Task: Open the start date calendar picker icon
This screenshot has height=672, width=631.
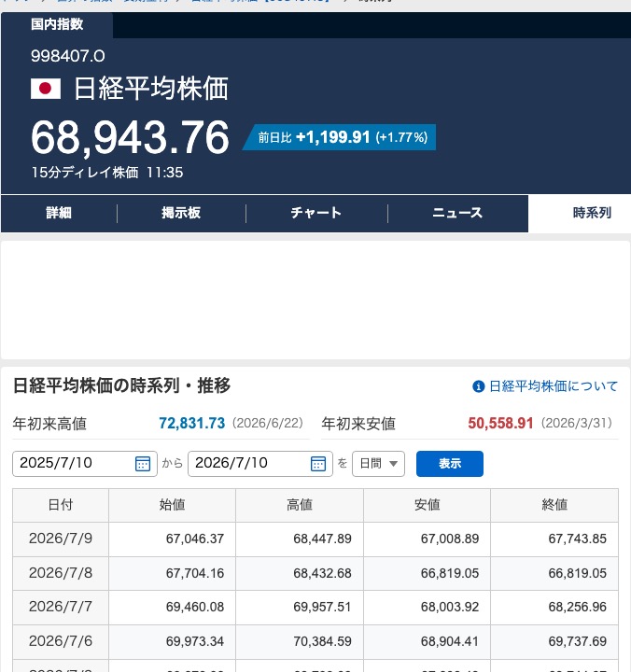Action: click(143, 464)
